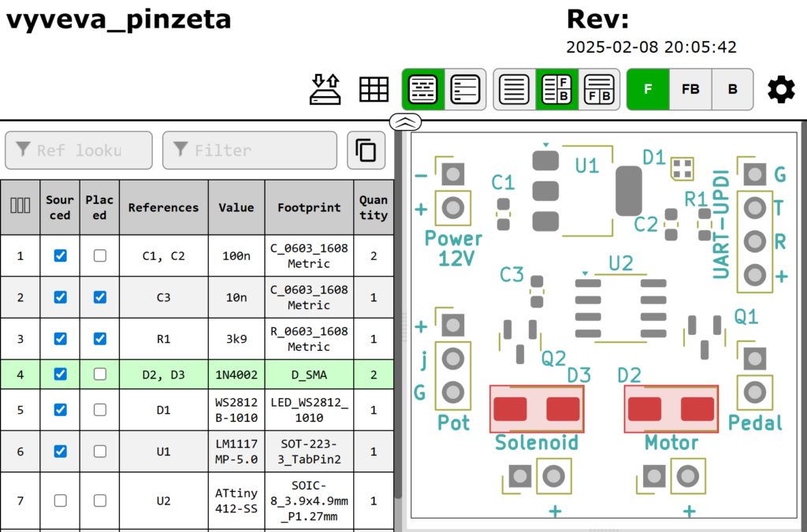807x532 pixels.
Task: Select BOM-only layout icon
Action: coord(515,89)
